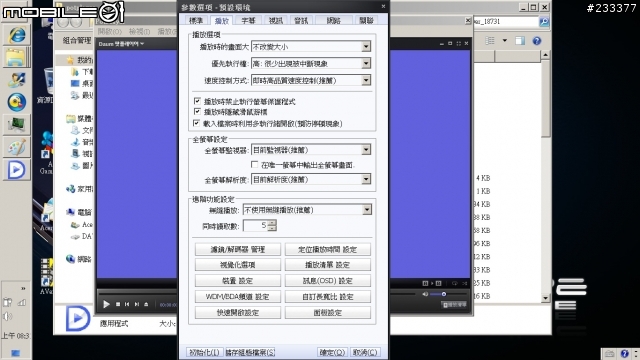Toggle 播放時隱藏滑鼠游標 checkbox
This screenshot has width=640, height=360.
coord(198,111)
